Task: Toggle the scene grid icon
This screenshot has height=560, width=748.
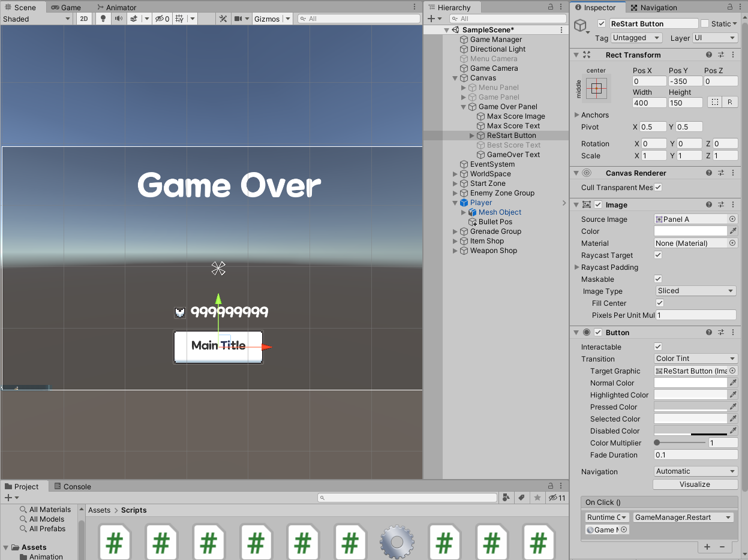Action: click(x=179, y=19)
